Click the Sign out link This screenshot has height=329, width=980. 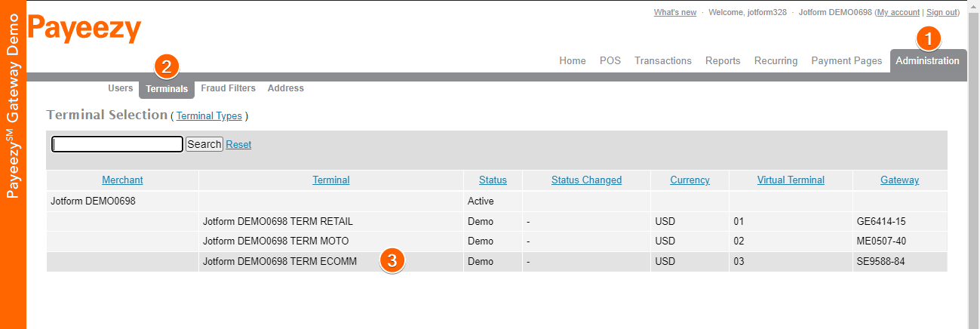pos(942,13)
